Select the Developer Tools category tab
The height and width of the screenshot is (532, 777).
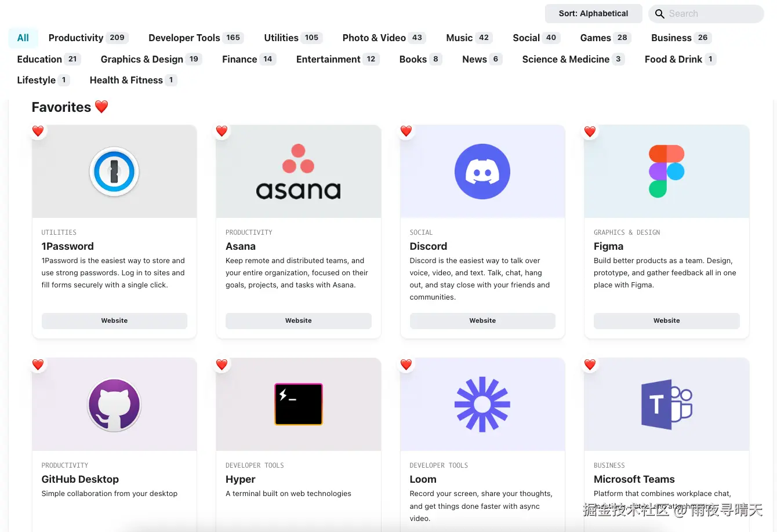coord(195,38)
